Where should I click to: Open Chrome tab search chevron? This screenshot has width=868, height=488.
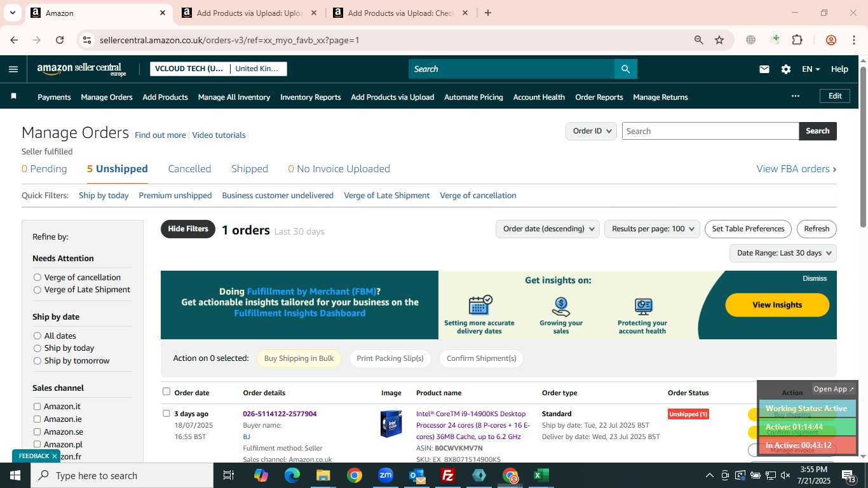12,13
